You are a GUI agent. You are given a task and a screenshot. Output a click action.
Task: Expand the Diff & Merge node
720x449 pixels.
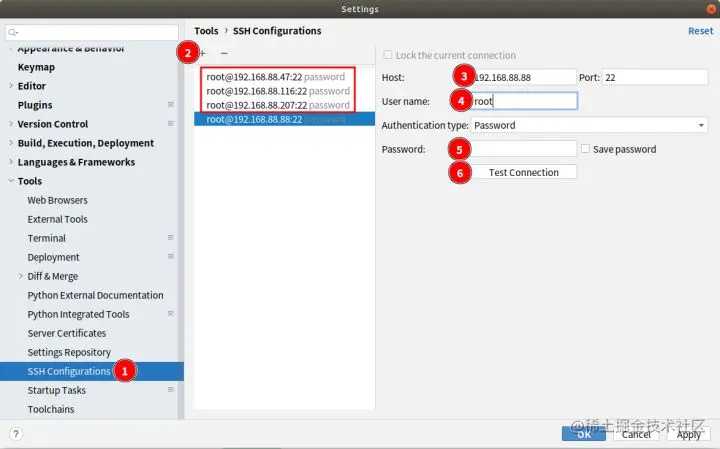pos(21,276)
